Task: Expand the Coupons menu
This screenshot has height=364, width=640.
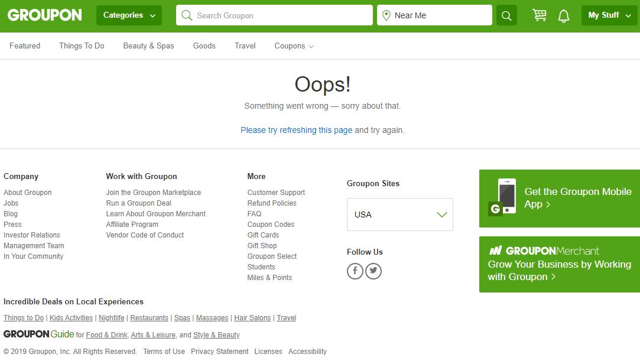Action: (x=294, y=45)
